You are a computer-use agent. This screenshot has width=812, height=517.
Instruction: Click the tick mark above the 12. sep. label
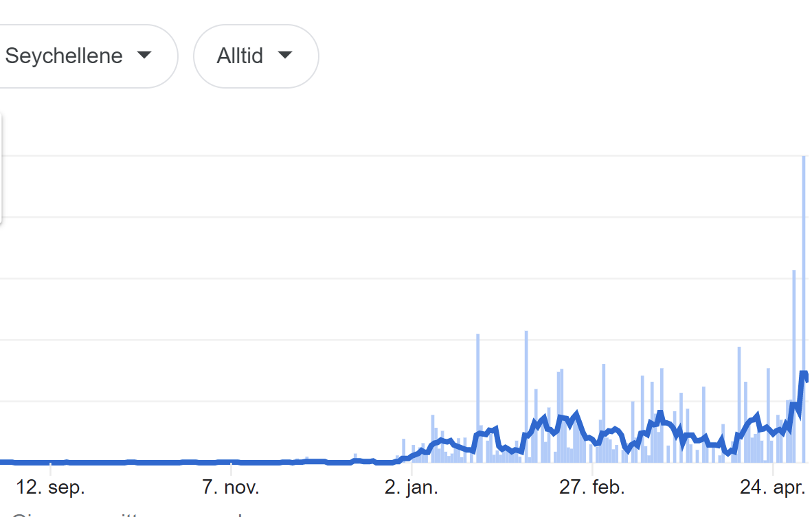coord(50,470)
